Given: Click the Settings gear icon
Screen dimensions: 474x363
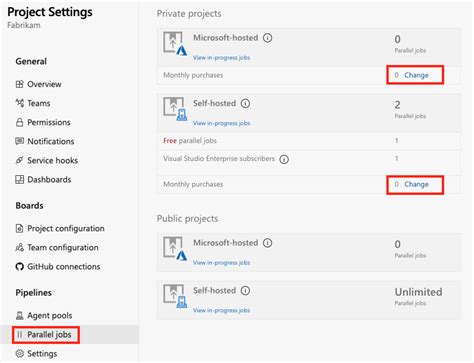Looking at the screenshot, I should (x=19, y=353).
